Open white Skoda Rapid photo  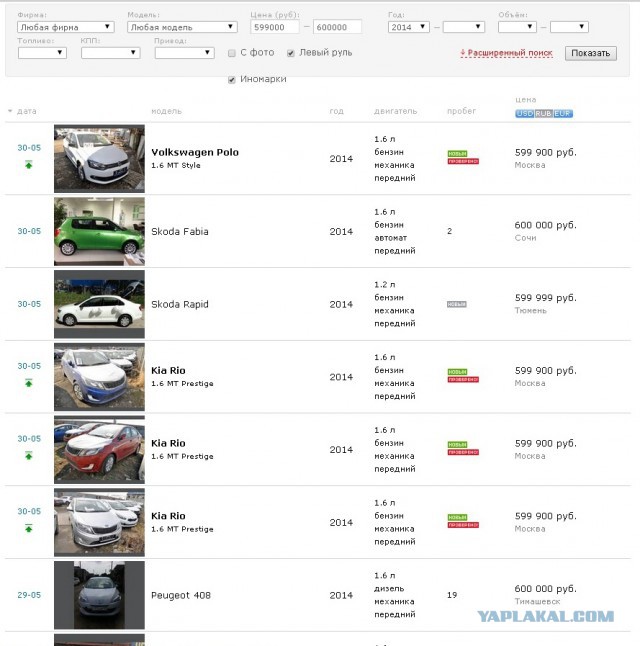pos(99,304)
